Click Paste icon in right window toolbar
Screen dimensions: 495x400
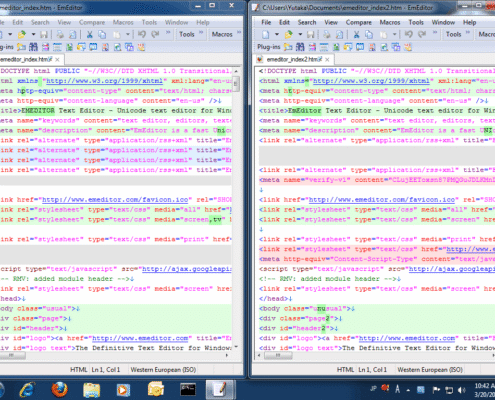(384, 34)
